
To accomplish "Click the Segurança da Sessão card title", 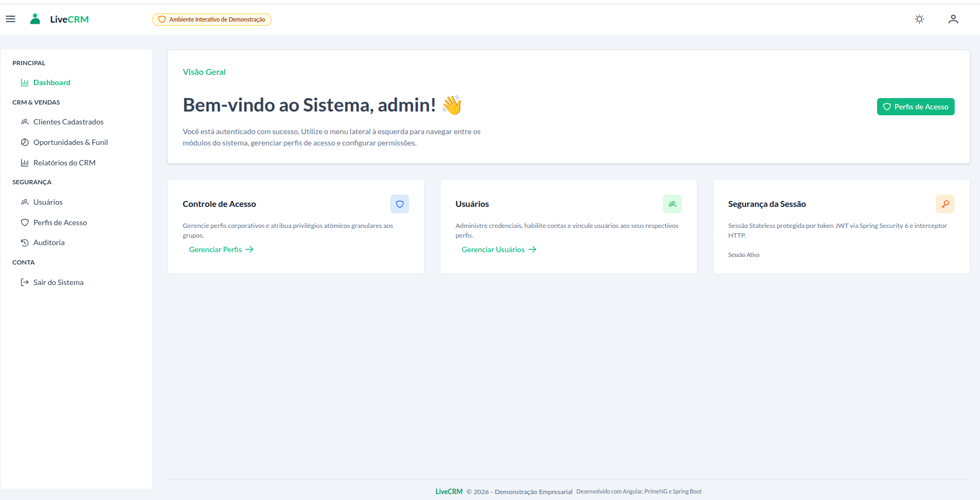I will coord(767,204).
